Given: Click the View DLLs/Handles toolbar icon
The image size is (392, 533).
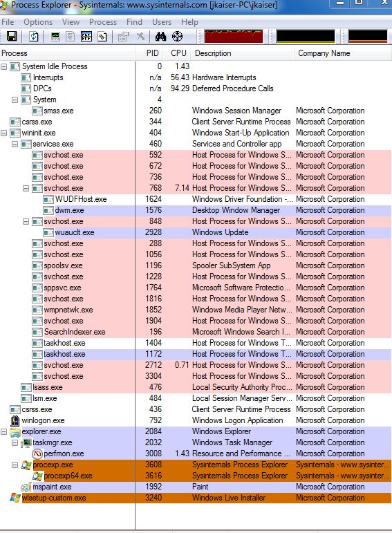Looking at the screenshot, I should [102, 36].
